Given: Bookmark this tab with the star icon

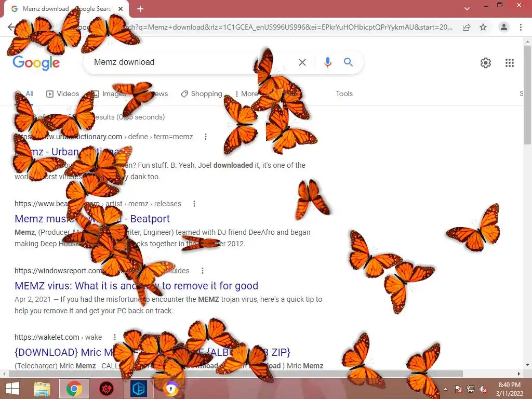Looking at the screenshot, I should (x=483, y=27).
